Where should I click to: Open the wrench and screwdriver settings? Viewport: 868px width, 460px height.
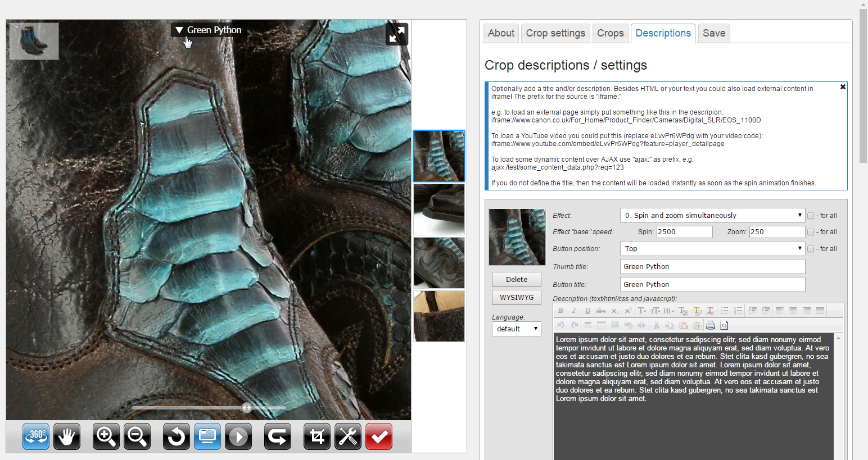click(x=348, y=436)
